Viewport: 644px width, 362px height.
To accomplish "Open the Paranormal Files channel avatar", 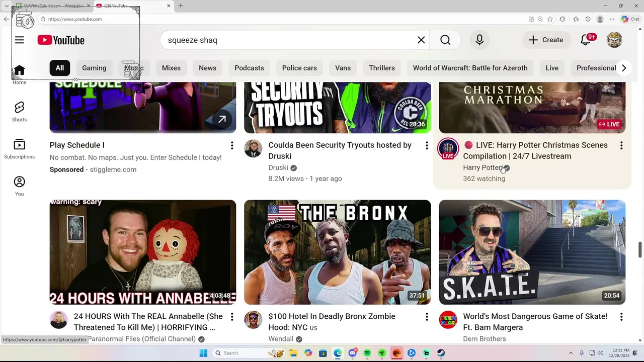I will (58, 320).
